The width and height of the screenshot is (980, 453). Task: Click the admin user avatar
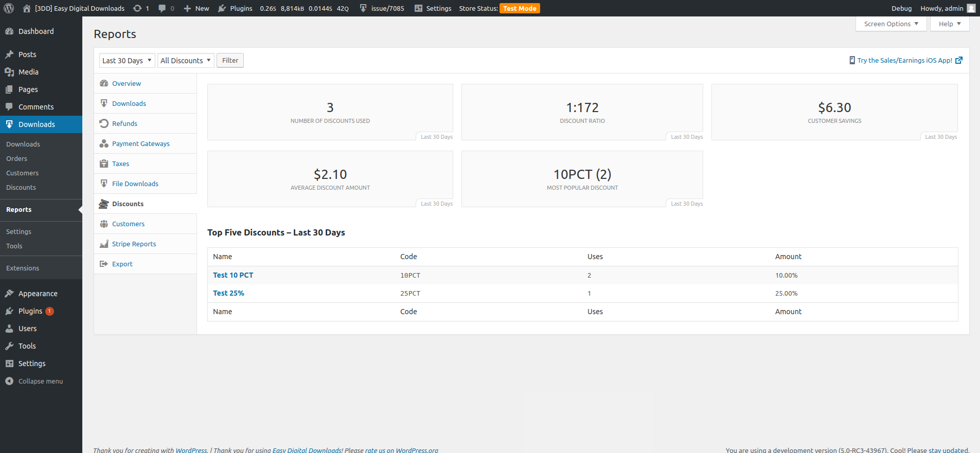coord(971,8)
